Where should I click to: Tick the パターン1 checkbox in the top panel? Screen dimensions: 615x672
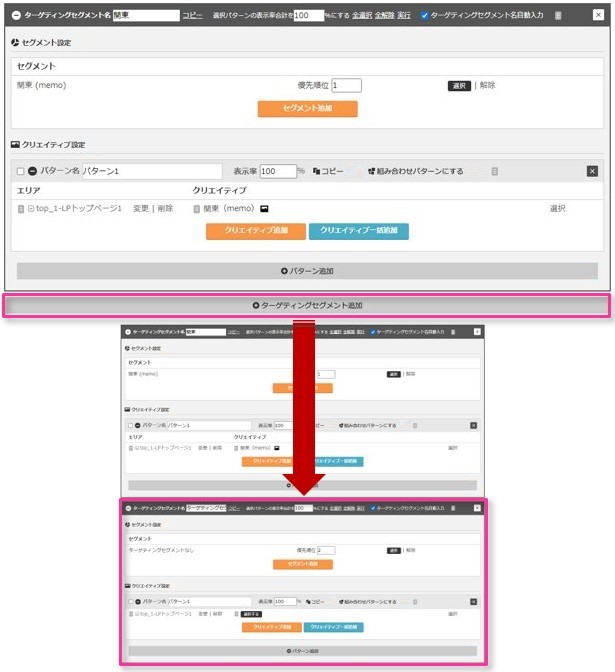coord(20,171)
